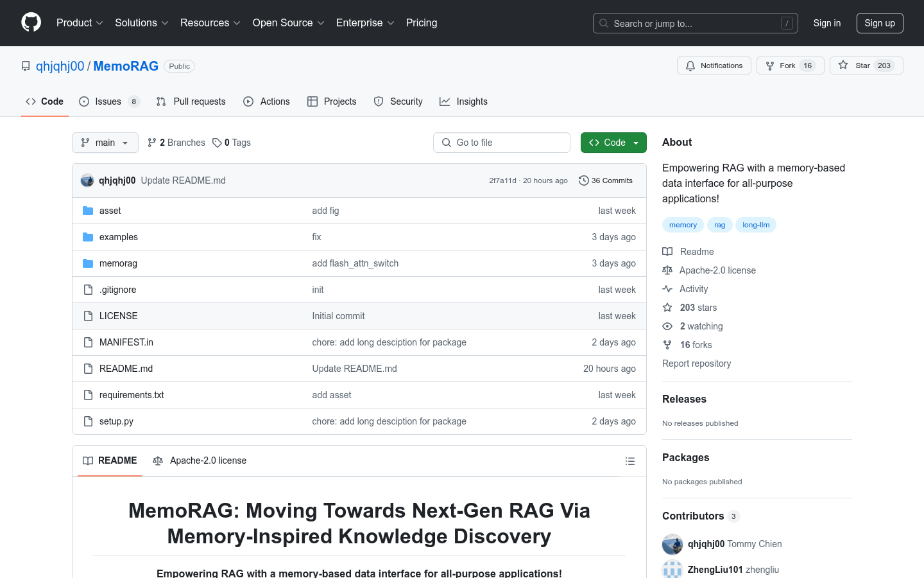
Task: Click the book icon beside Readme
Action: point(667,252)
